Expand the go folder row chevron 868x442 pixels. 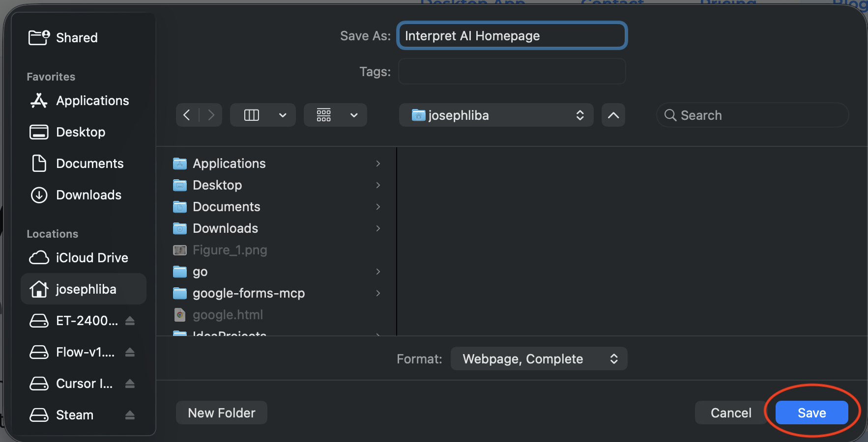[378, 272]
